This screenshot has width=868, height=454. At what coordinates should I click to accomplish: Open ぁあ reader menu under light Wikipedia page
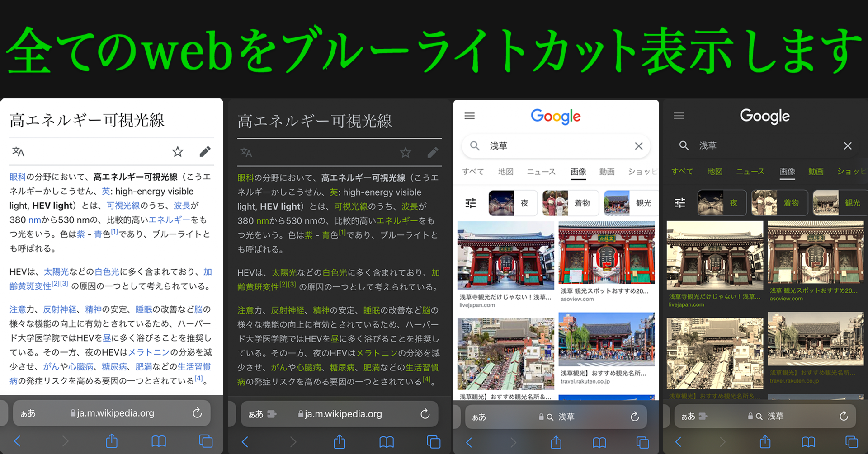point(28,413)
